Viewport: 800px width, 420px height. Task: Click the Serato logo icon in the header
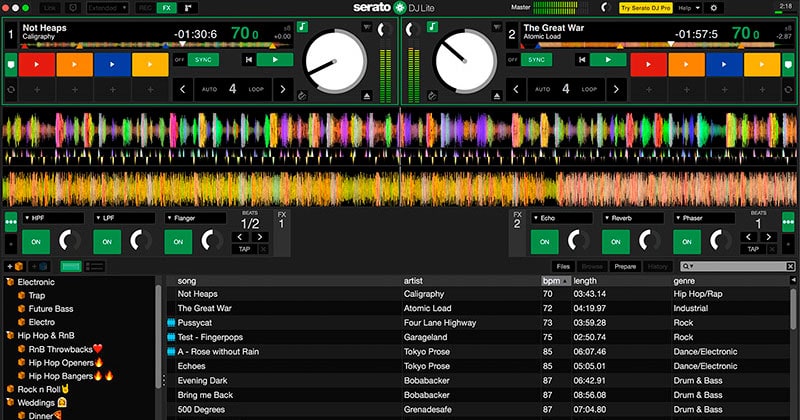pyautogui.click(x=400, y=8)
